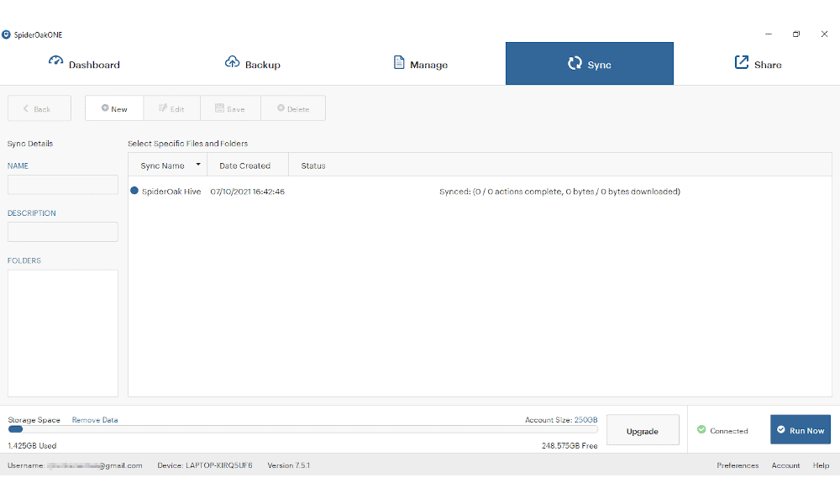Click the pencil icon on Edit
Viewport: 840px width, 504px height.
pos(163,108)
